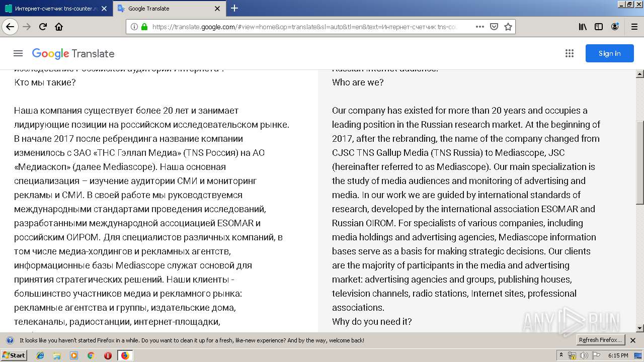The width and height of the screenshot is (644, 362).
Task: Bookmark this page with the star icon
Action: (x=508, y=27)
